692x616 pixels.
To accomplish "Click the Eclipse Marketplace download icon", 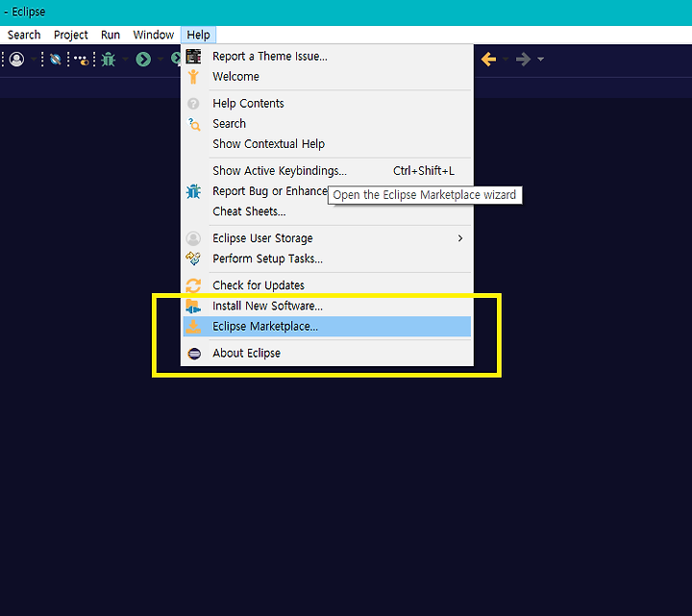I will tap(193, 327).
